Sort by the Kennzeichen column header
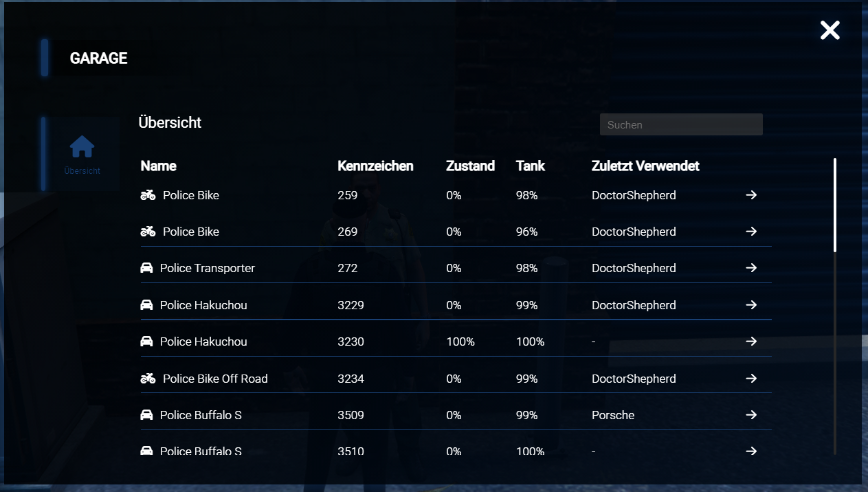 point(375,166)
